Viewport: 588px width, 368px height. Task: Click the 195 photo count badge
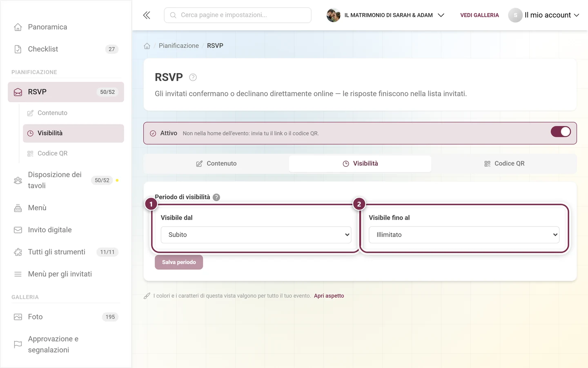[110, 317]
